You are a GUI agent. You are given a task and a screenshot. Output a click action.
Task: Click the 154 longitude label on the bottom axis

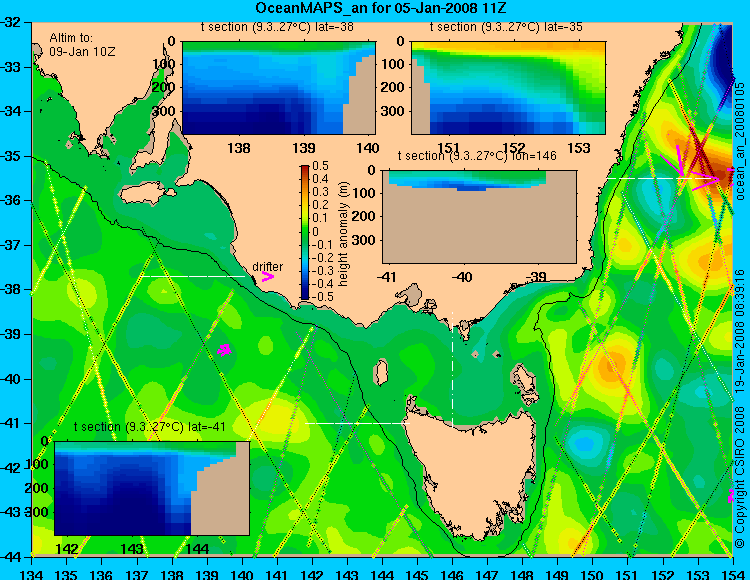click(732, 574)
